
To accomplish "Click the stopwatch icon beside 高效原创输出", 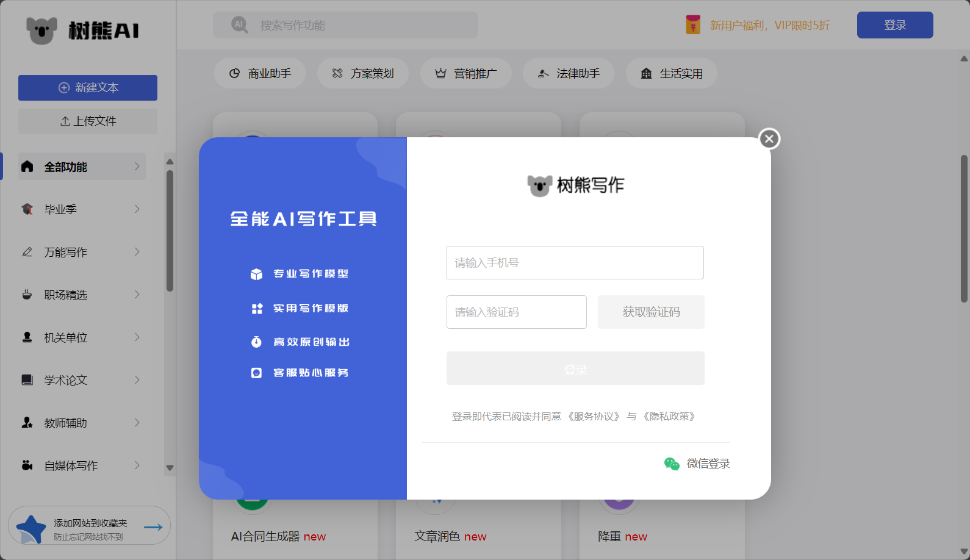I will pos(256,342).
